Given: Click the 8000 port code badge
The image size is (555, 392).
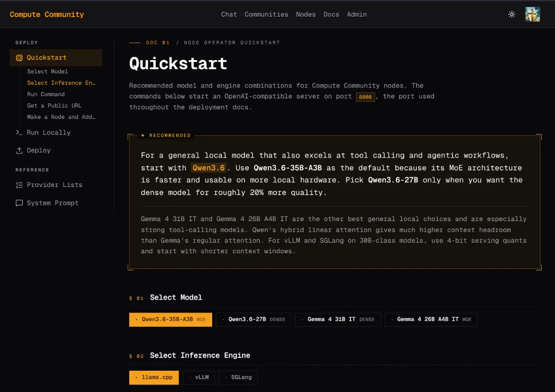Looking at the screenshot, I should [x=365, y=97].
